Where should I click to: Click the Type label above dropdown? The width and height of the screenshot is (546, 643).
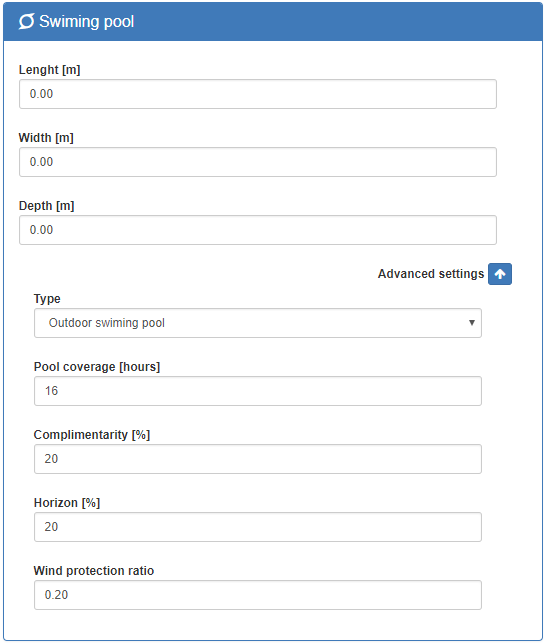pos(47,299)
